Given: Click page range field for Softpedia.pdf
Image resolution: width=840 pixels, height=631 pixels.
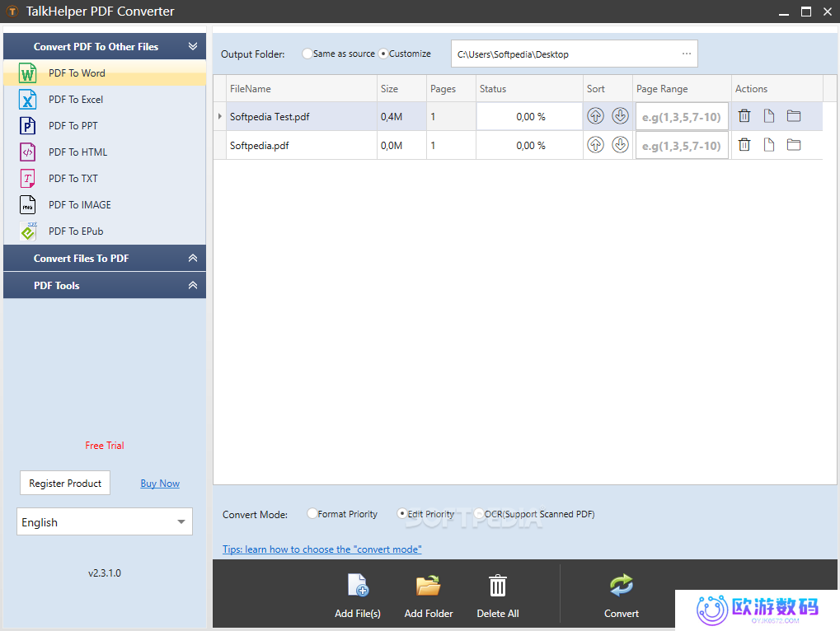Looking at the screenshot, I should coord(682,146).
